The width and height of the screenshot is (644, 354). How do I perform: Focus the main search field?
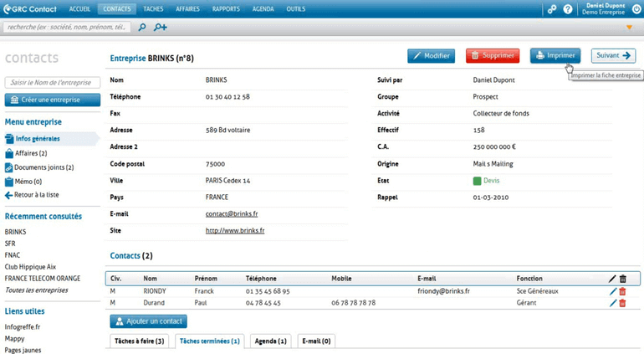(x=67, y=27)
